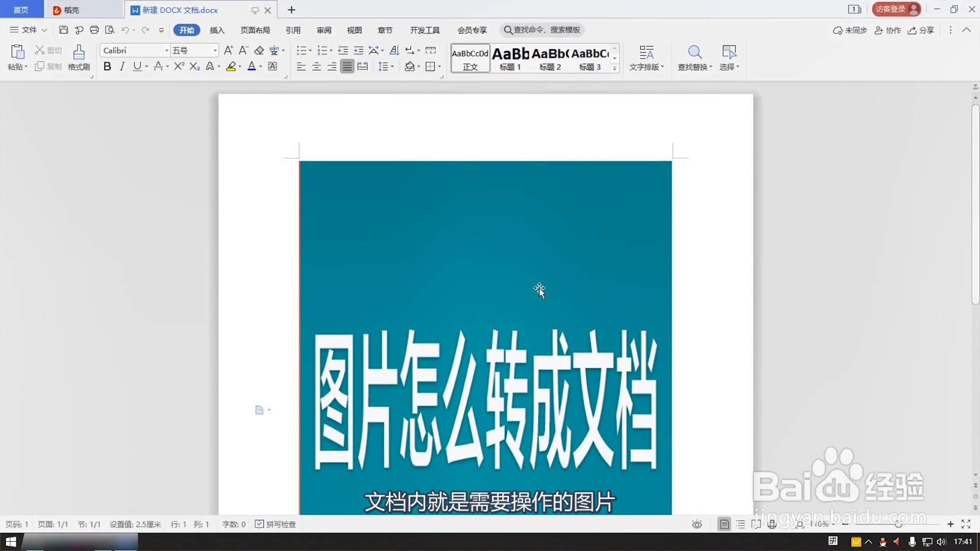Click the search command box 查找命令
Image resolution: width=980 pixels, height=551 pixels.
(x=541, y=30)
